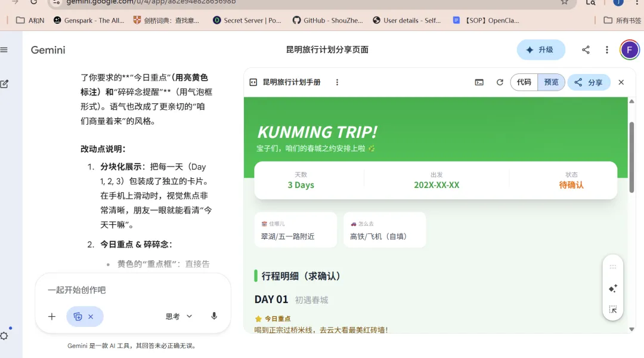Share the conversation using the header share icon
The height and width of the screenshot is (358, 644).
tap(586, 50)
